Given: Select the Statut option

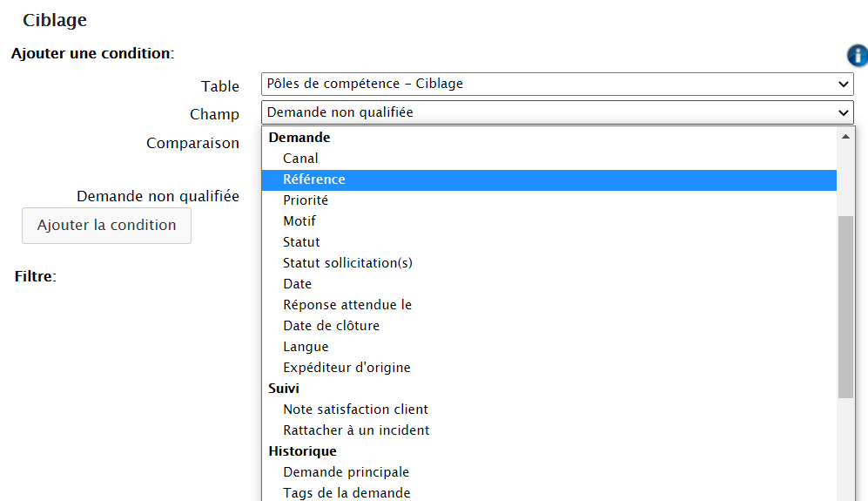Looking at the screenshot, I should click(x=301, y=242).
